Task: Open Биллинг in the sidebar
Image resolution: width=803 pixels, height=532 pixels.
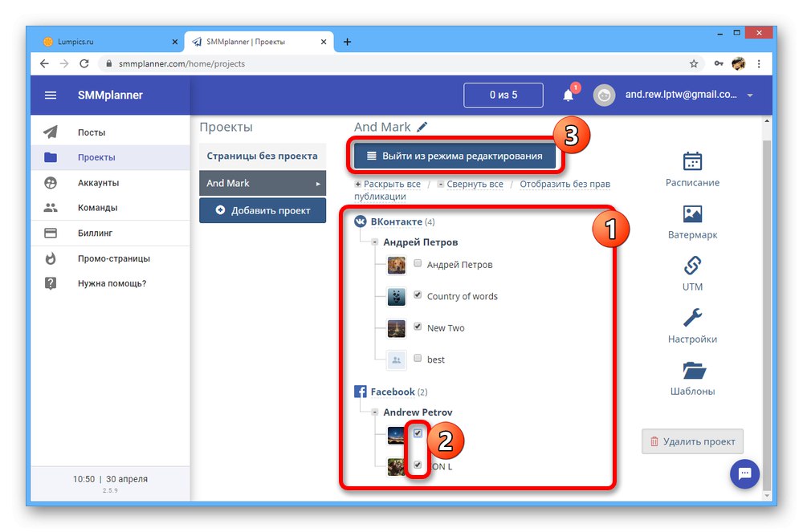Action: pos(110,234)
